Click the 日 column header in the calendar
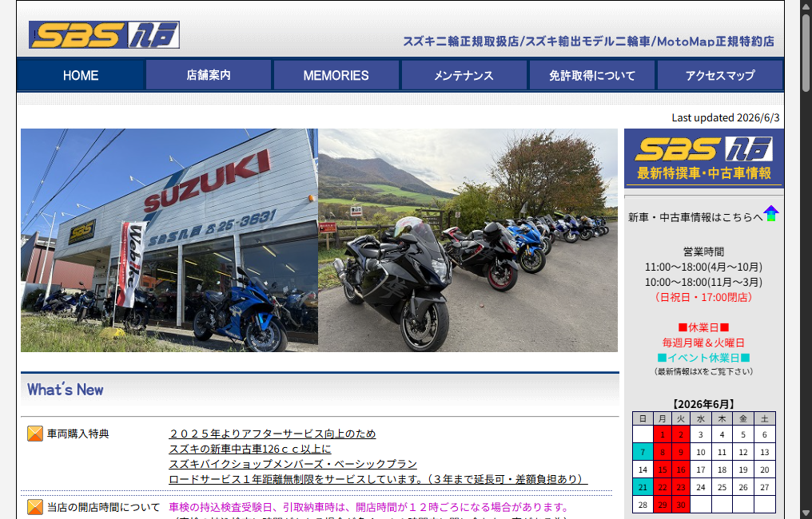 [643, 418]
